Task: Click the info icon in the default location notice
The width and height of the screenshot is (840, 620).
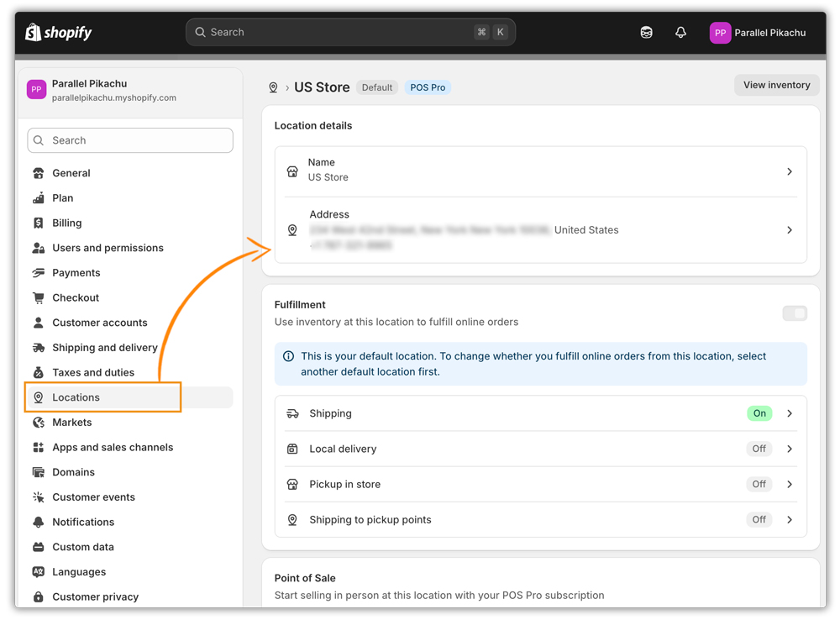Action: pyautogui.click(x=288, y=356)
